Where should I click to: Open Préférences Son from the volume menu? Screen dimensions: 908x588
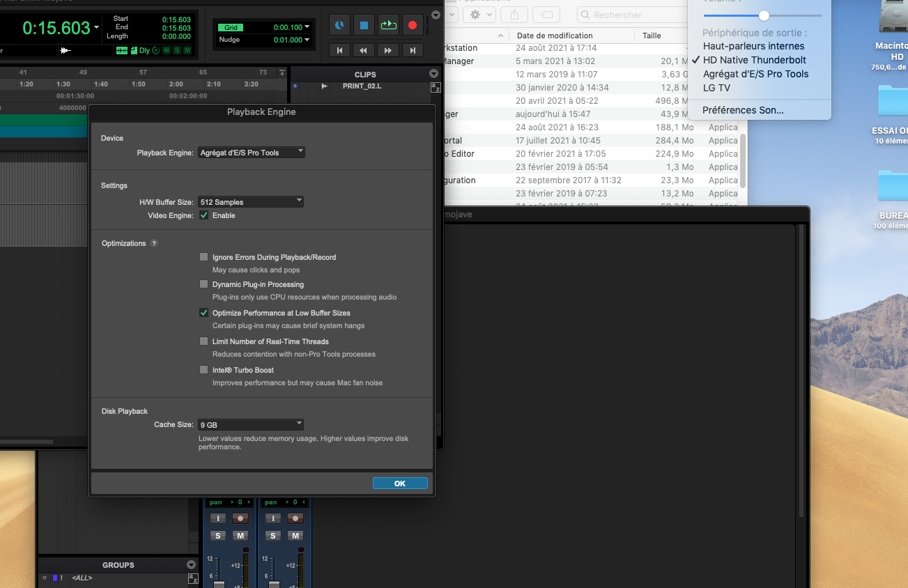(743, 110)
